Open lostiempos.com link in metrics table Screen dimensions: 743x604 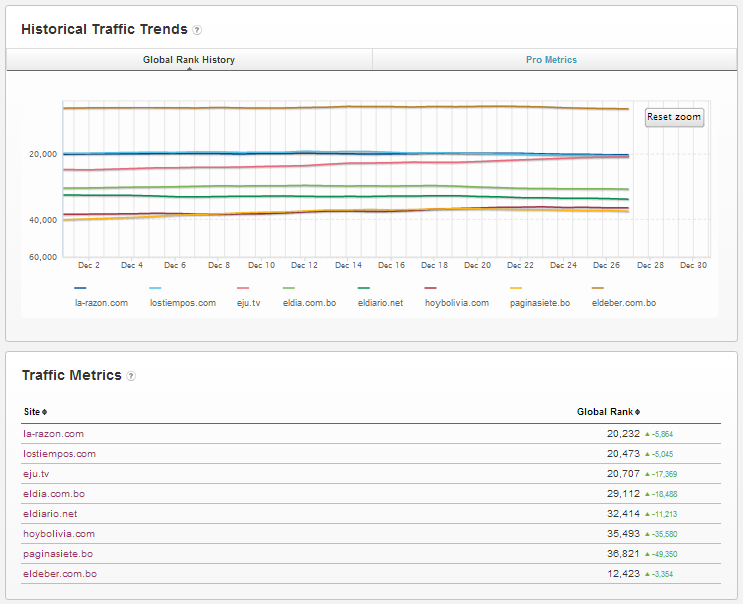59,454
